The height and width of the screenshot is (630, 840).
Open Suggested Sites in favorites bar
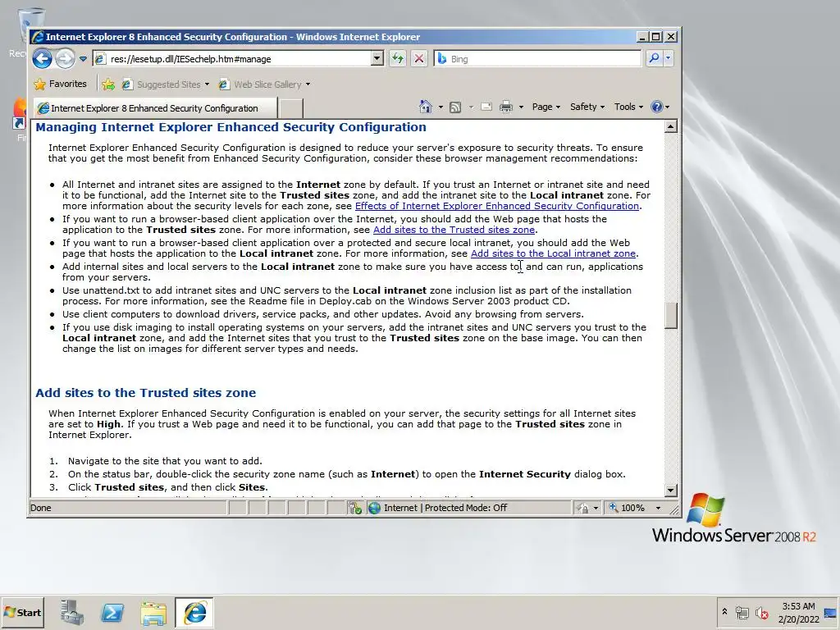tap(165, 84)
